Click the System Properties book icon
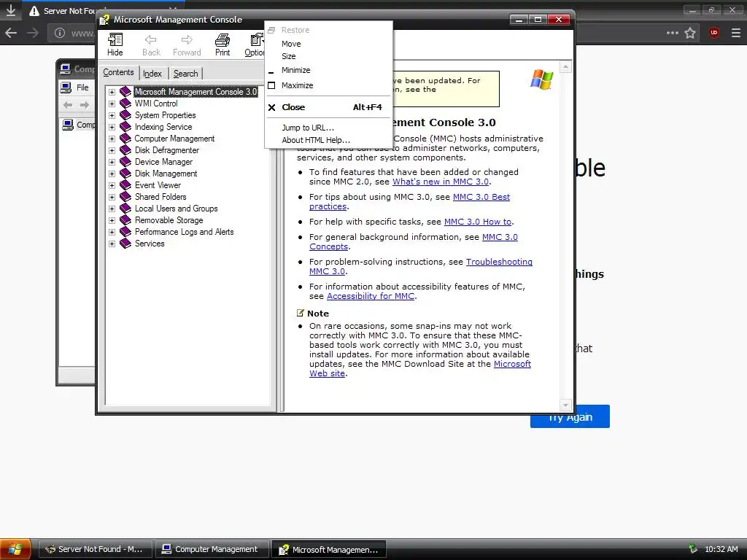The height and width of the screenshot is (560, 747). click(125, 114)
